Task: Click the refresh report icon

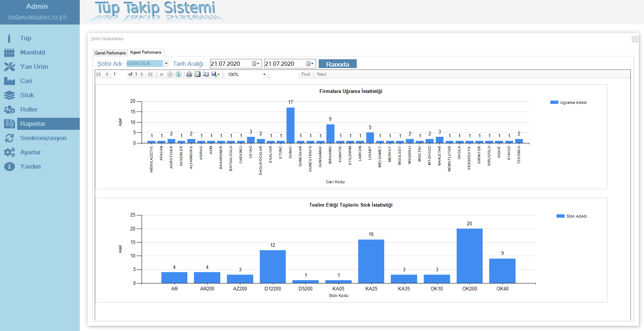Action: click(179, 74)
